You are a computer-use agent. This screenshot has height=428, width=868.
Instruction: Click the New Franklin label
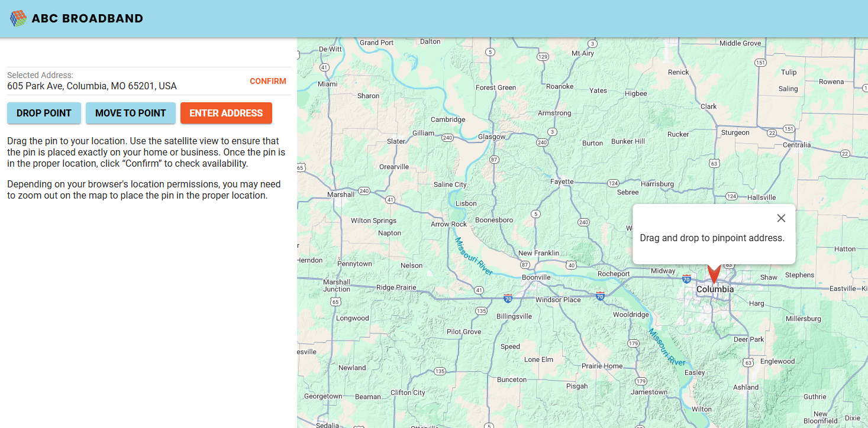(538, 253)
